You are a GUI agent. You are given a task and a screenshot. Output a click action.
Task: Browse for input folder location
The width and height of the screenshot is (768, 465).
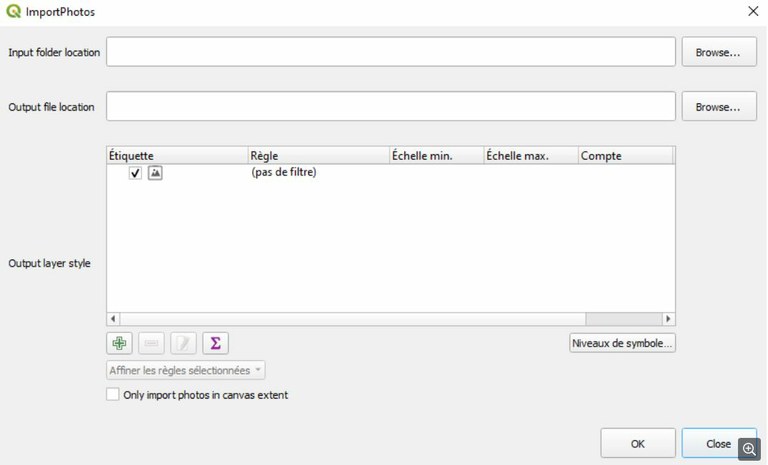(x=719, y=52)
